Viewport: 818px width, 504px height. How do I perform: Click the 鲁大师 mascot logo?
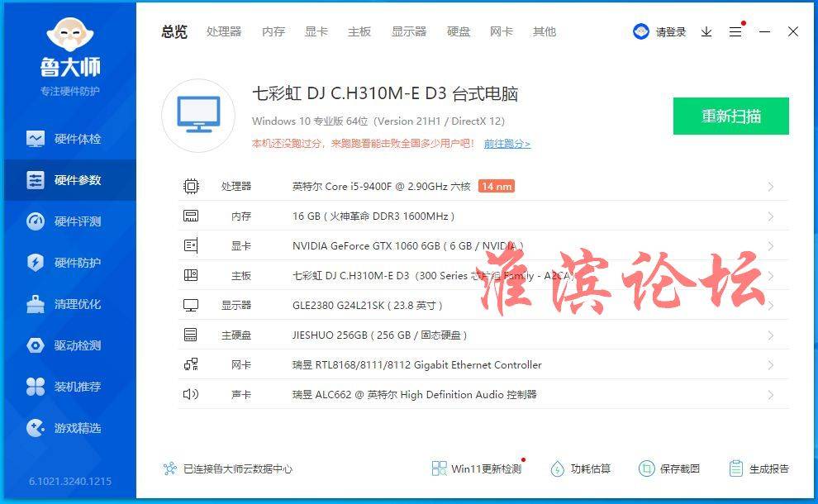point(70,33)
